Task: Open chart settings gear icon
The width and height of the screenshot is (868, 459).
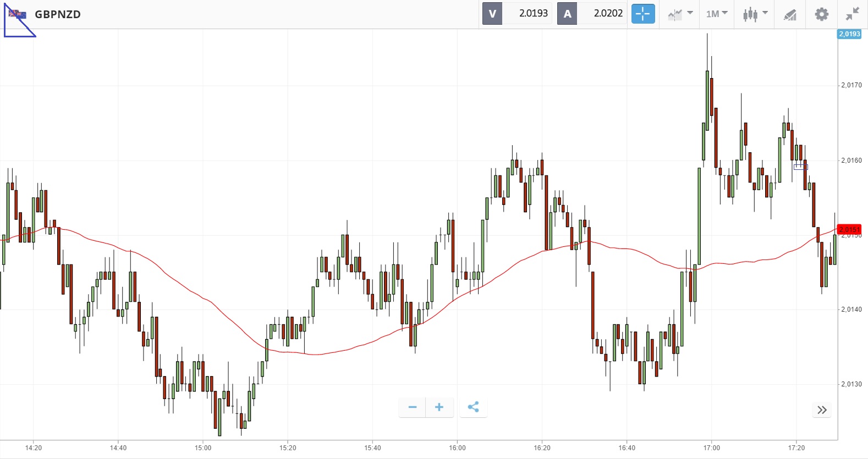Action: pyautogui.click(x=821, y=14)
